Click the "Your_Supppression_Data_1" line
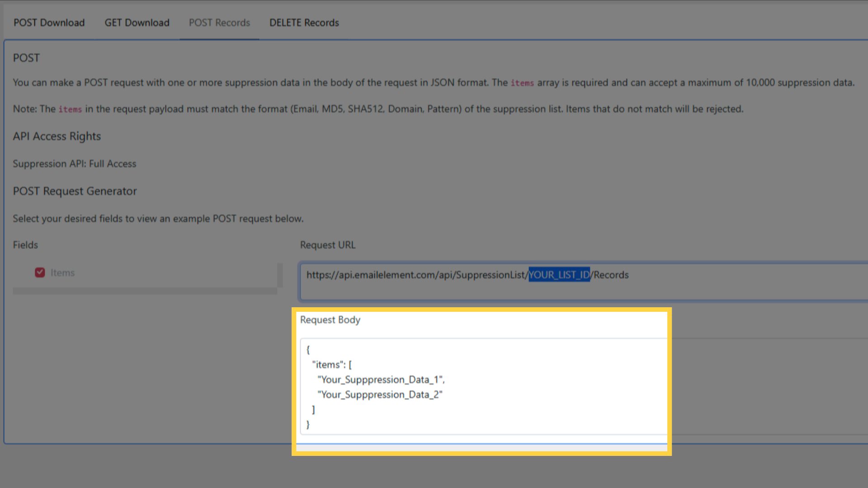Viewport: 868px width, 488px height. pyautogui.click(x=381, y=380)
